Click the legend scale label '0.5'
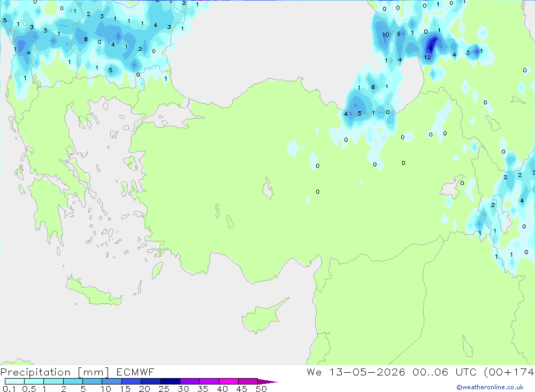Viewport: 535px width, 392px height. pyautogui.click(x=29, y=389)
